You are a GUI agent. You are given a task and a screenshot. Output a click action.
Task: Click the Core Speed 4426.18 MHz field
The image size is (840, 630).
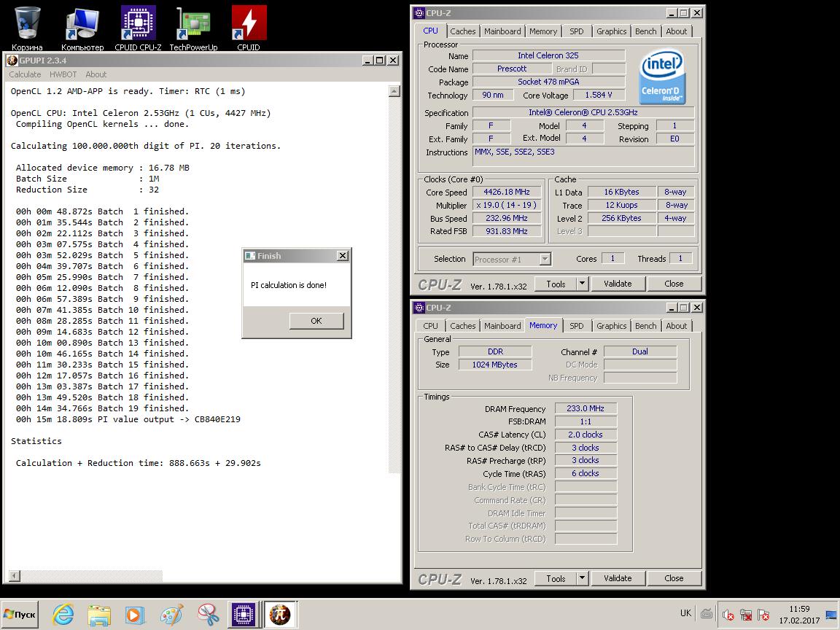pyautogui.click(x=506, y=192)
